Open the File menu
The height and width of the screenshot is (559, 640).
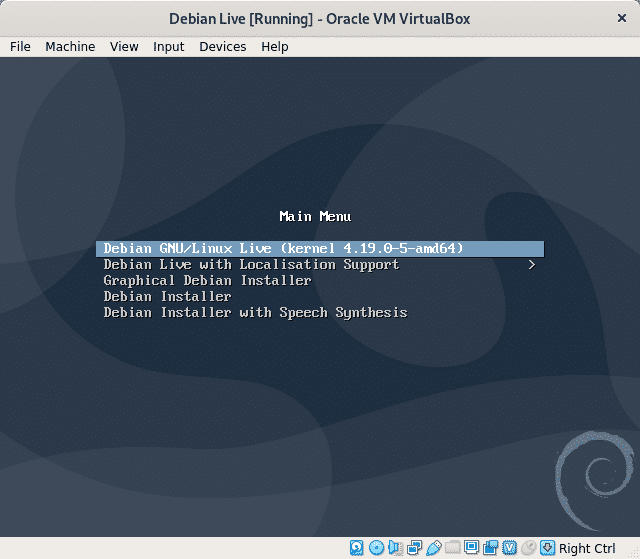[x=20, y=47]
